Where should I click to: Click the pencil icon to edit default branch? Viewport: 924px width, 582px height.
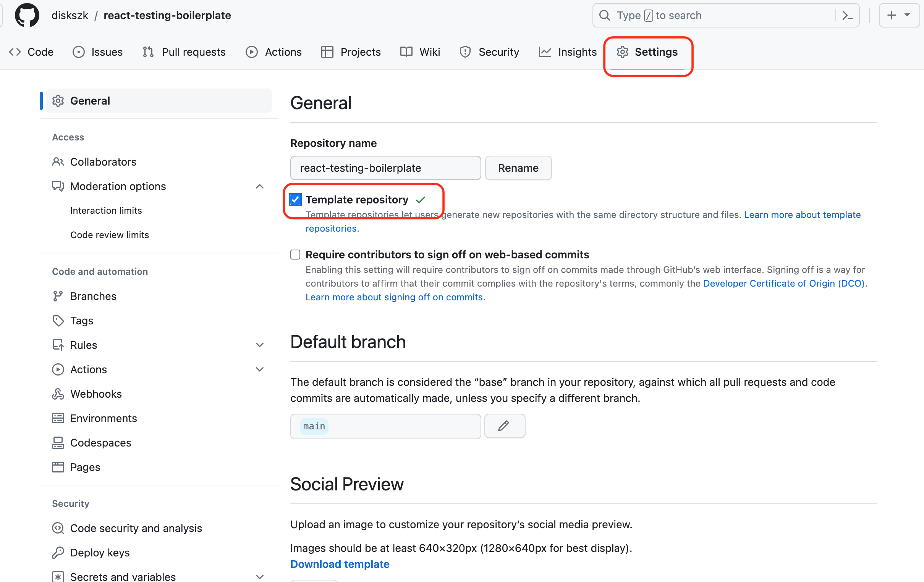click(504, 426)
